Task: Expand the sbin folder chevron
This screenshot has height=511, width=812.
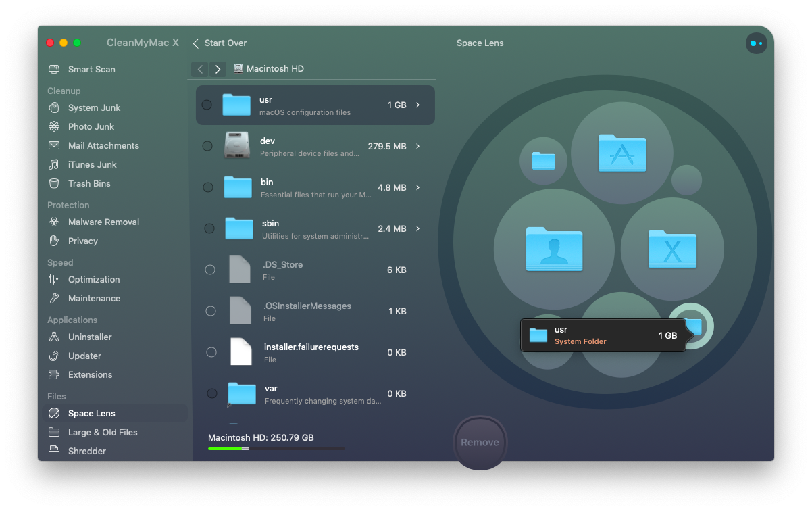Action: [418, 228]
